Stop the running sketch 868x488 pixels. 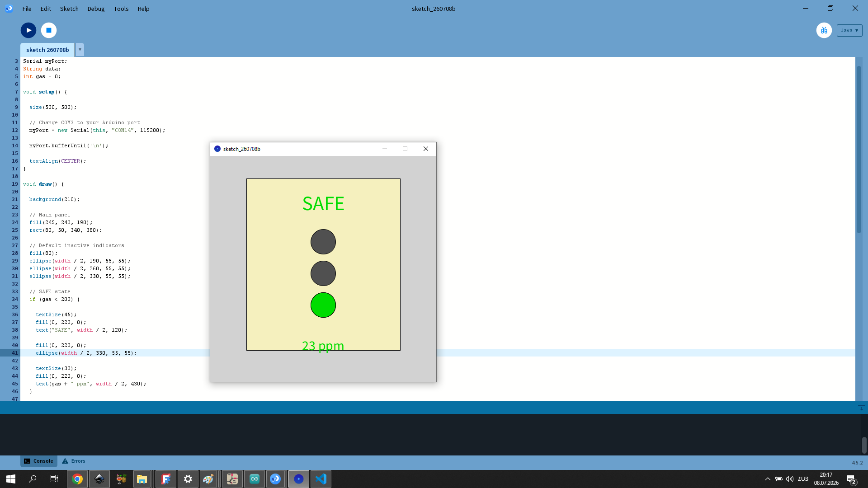point(49,30)
